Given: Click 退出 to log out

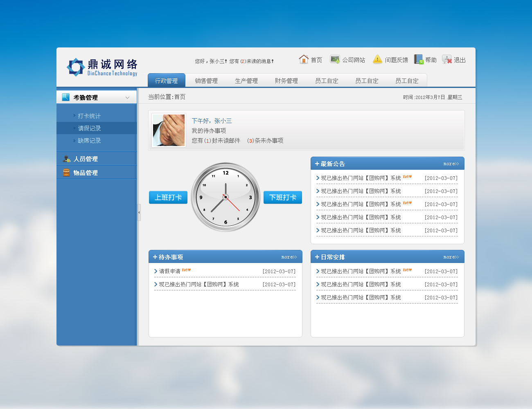Looking at the screenshot, I should pos(460,60).
